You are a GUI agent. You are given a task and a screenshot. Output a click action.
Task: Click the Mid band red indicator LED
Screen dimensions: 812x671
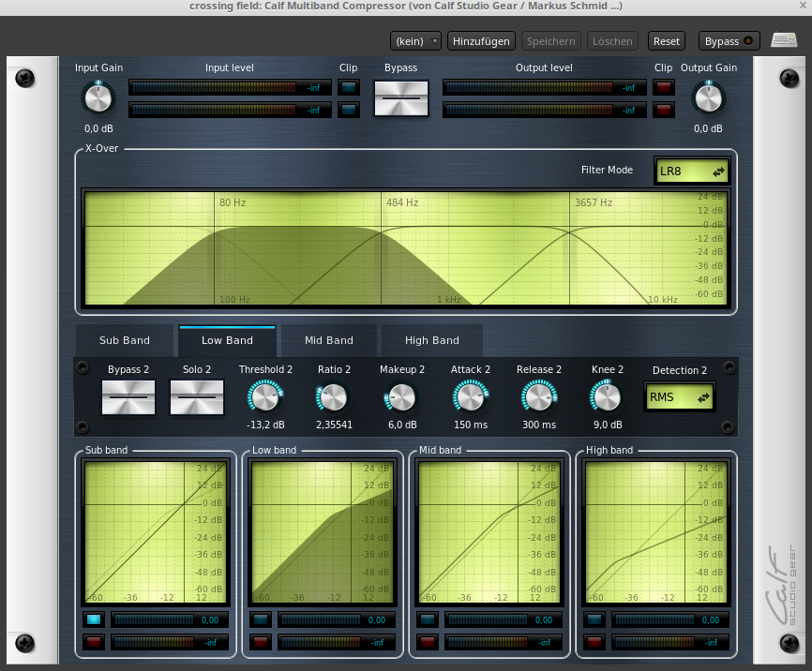(428, 642)
